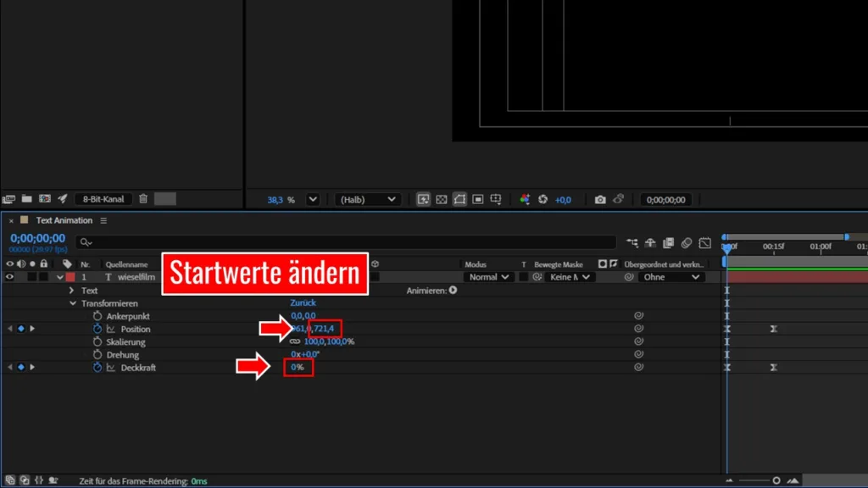Go to previous Position keyframe arrow
The height and width of the screenshot is (488, 868).
9,330
